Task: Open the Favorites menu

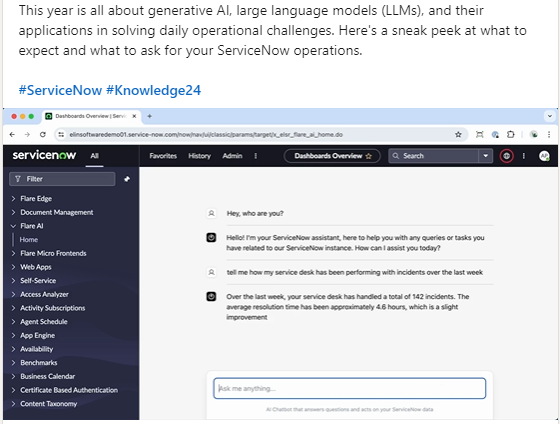Action: pyautogui.click(x=163, y=156)
